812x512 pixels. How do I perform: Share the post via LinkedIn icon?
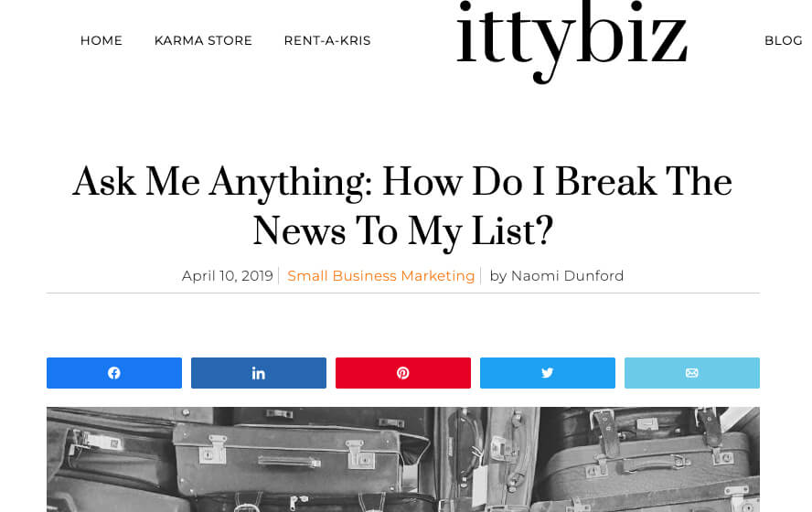259,373
